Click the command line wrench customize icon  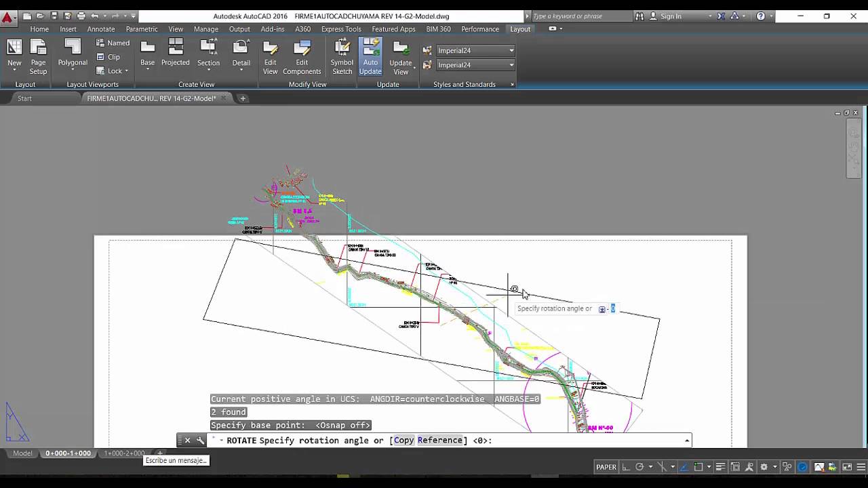200,440
